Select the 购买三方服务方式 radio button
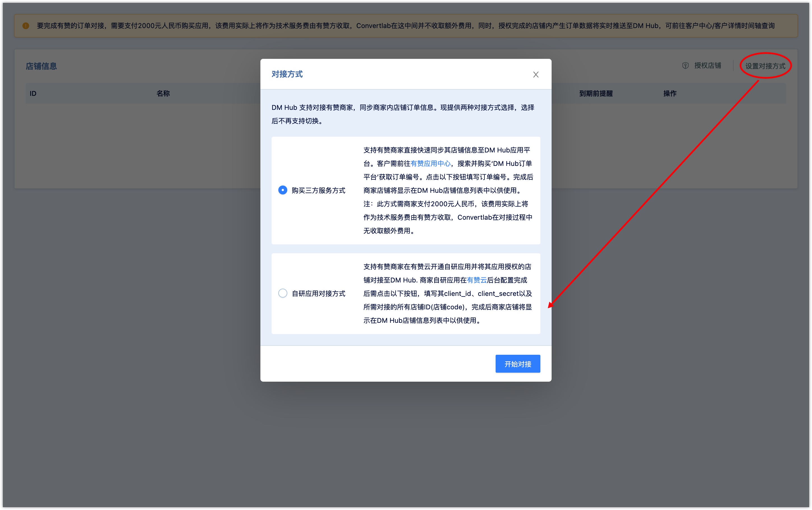The image size is (812, 510). (283, 190)
